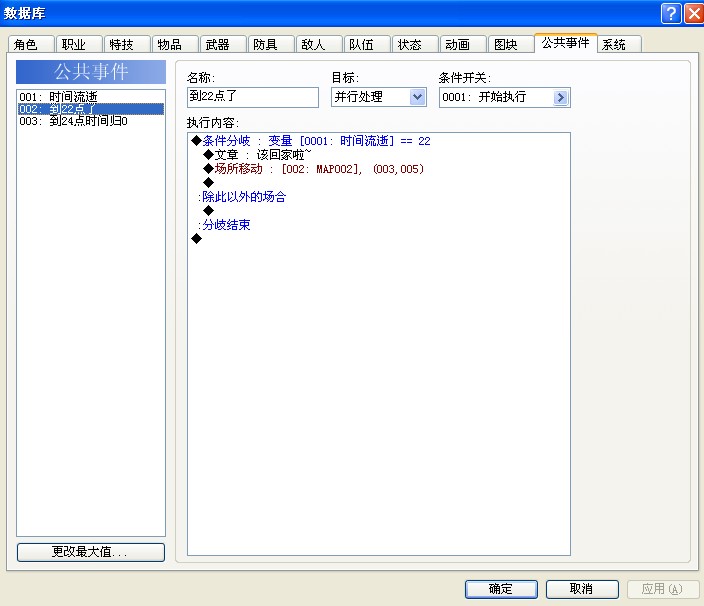Select the 公共事件 tab
Screen dimensions: 704x606
pyautogui.click(x=566, y=43)
